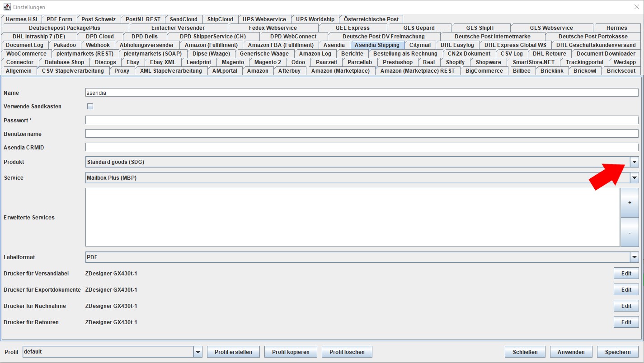Open the Shopify tab
The width and height of the screenshot is (644, 363).
[455, 62]
